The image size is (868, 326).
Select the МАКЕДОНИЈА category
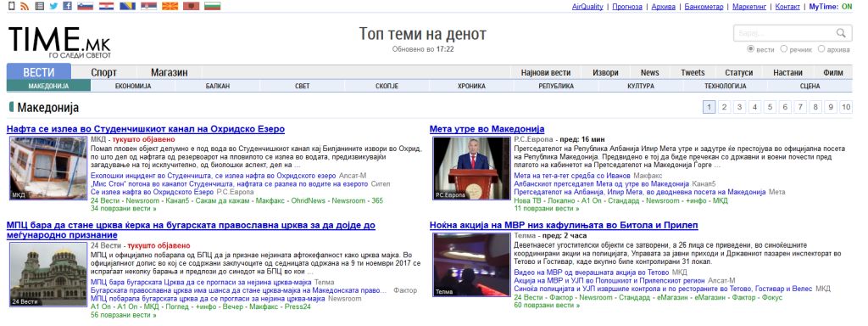click(48, 86)
